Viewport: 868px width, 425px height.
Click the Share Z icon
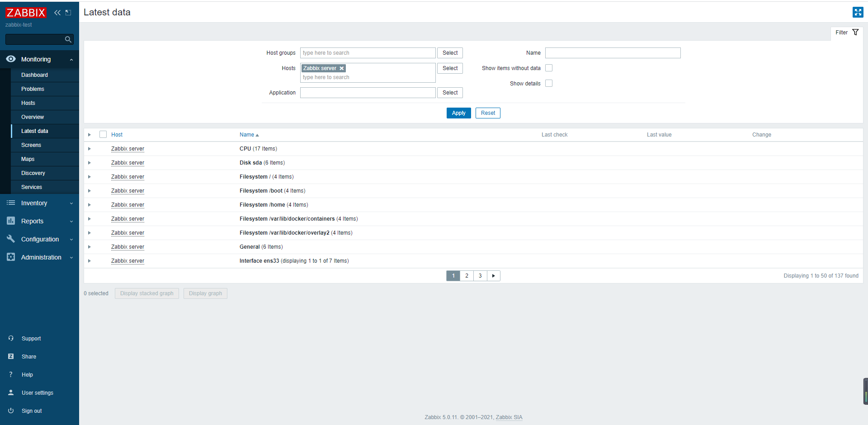pyautogui.click(x=11, y=356)
